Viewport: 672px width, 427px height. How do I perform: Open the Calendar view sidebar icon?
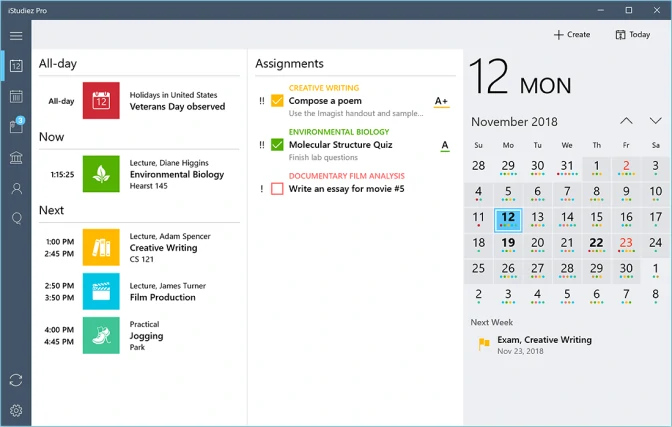pos(16,96)
